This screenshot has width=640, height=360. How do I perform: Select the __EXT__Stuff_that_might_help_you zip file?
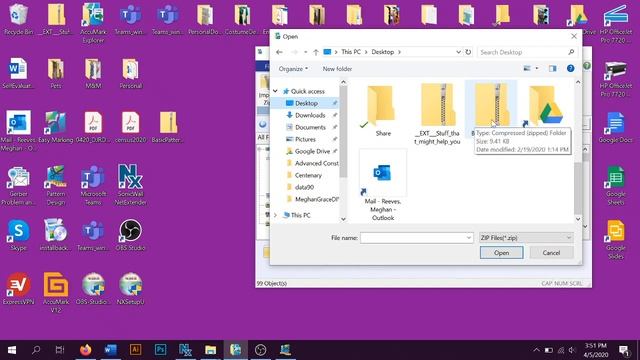[437, 114]
